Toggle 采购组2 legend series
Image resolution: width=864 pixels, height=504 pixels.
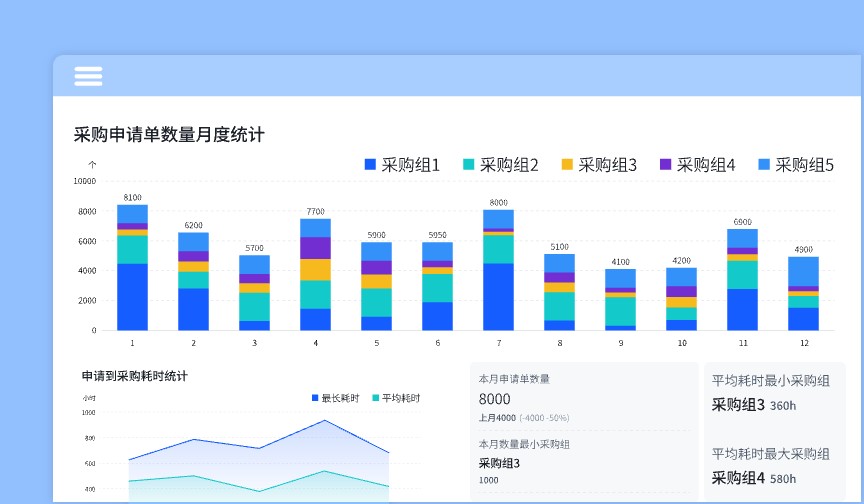500,165
